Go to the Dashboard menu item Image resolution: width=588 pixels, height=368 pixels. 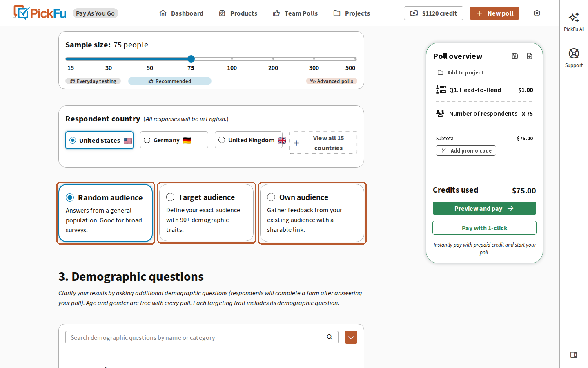click(181, 13)
